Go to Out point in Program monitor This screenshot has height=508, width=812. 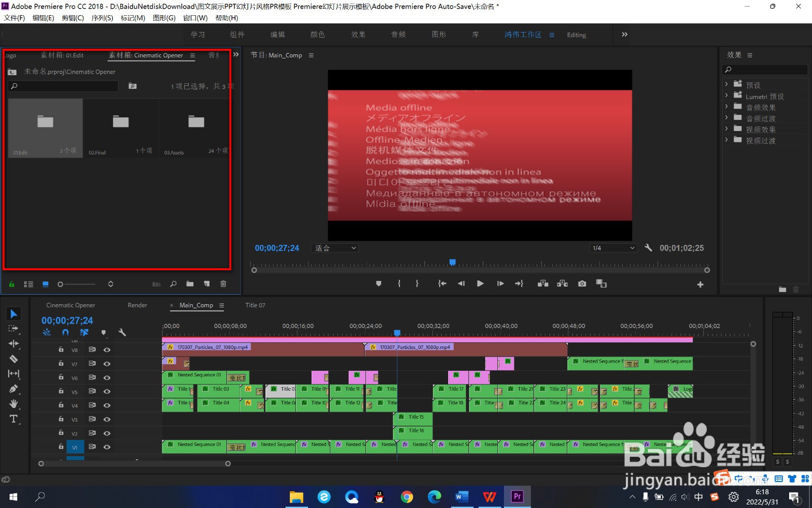pos(519,284)
